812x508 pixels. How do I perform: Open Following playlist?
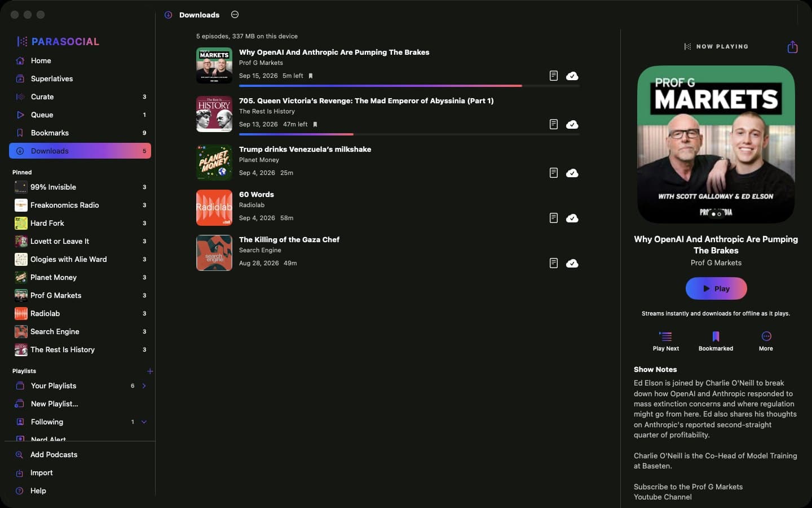pos(80,422)
